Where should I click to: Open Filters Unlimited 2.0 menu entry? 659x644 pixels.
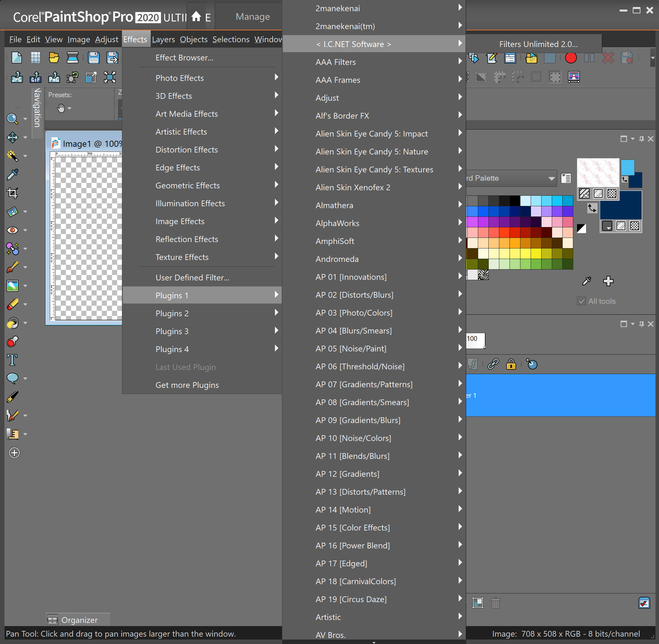tap(538, 44)
